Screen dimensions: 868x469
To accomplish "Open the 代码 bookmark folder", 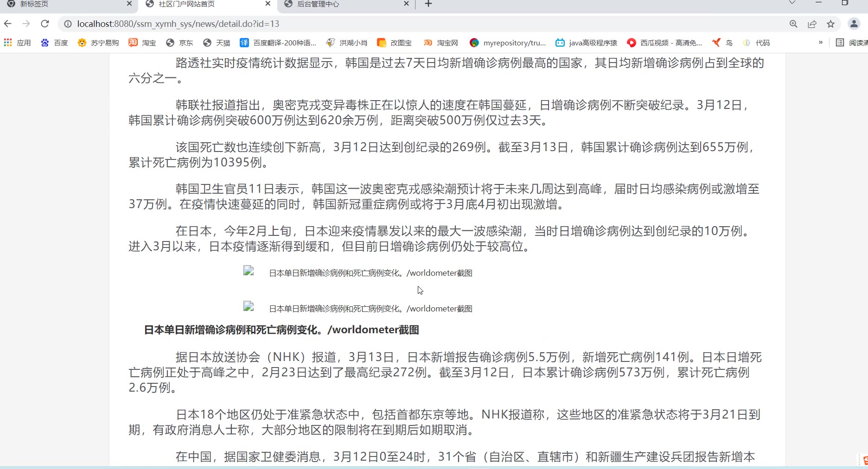I will point(756,43).
